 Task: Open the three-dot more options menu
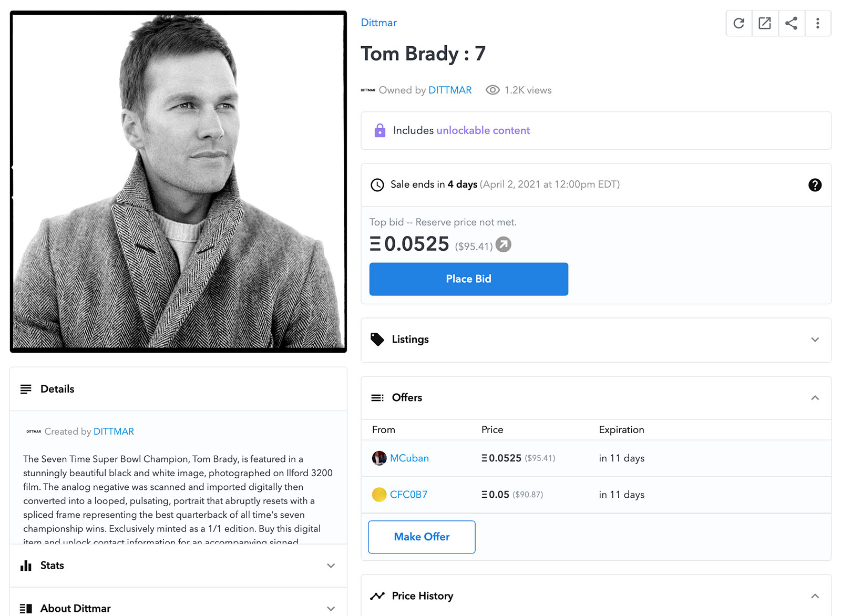[x=817, y=23]
